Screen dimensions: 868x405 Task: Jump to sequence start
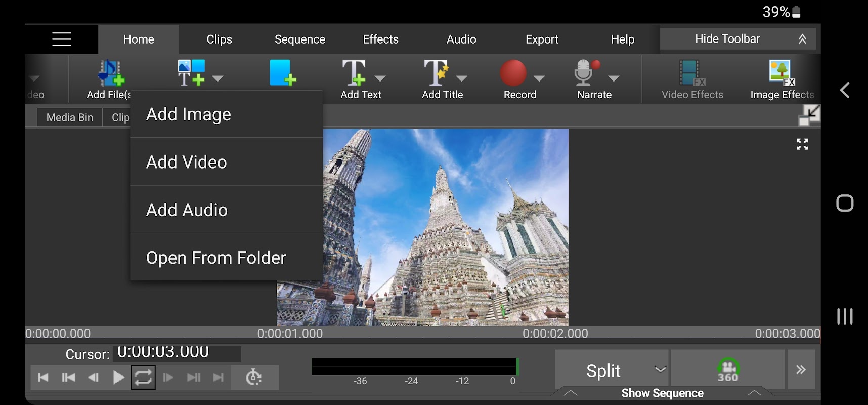43,377
